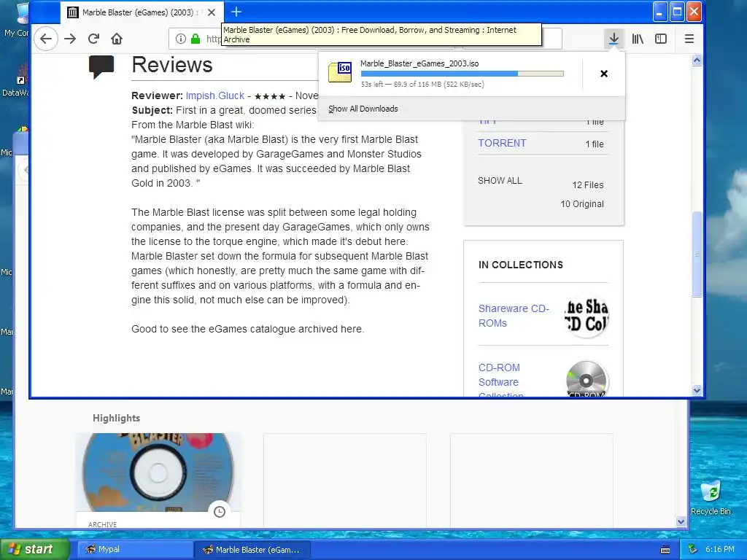Switch to Marble Blaster taskbar button
747x560 pixels.
tap(253, 550)
